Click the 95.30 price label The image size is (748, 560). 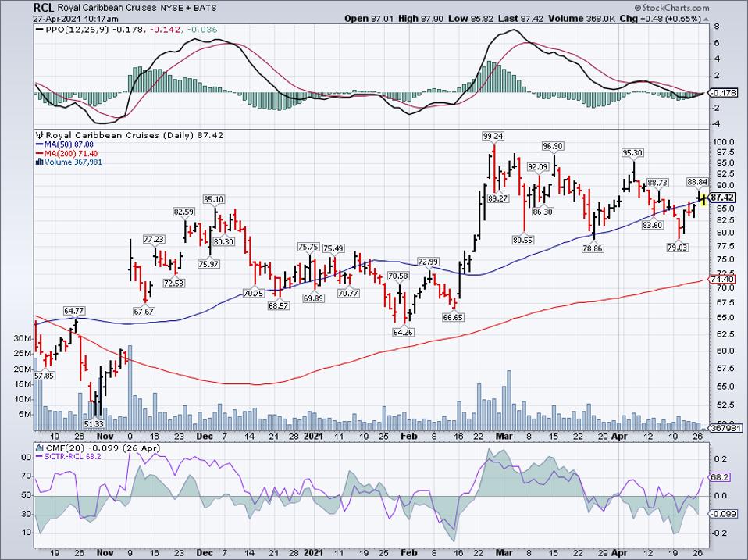pyautogui.click(x=632, y=152)
